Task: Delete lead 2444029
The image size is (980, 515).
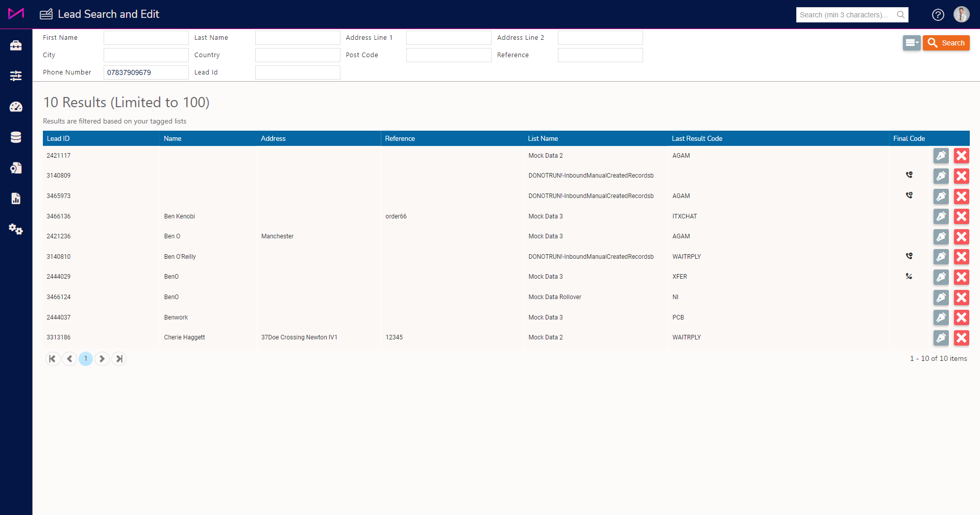Action: pos(962,277)
